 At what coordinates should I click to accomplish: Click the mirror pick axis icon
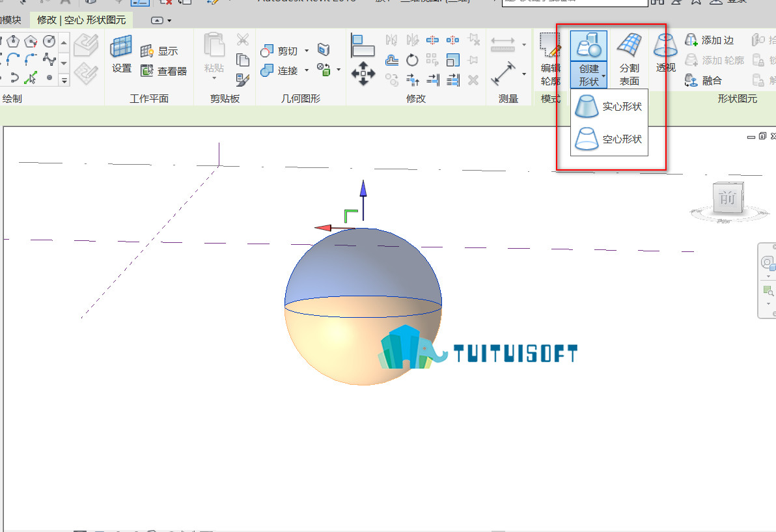point(392,40)
